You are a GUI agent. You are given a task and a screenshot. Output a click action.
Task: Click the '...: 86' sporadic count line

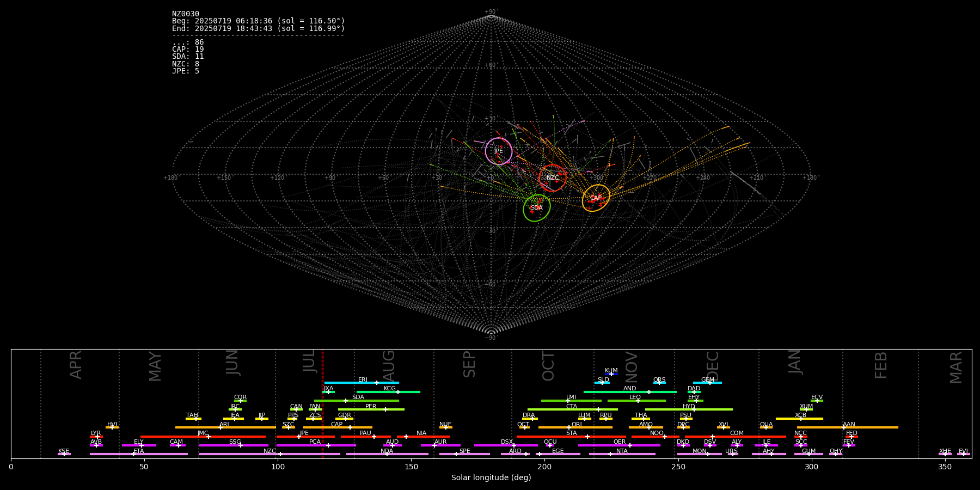pyautogui.click(x=188, y=42)
